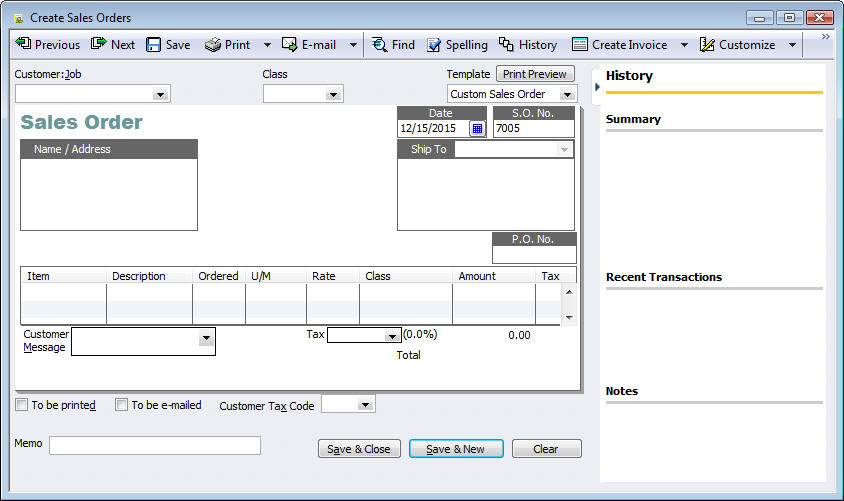Open the Class dropdown at top
Viewport: 844px width, 501px height.
pyautogui.click(x=333, y=95)
